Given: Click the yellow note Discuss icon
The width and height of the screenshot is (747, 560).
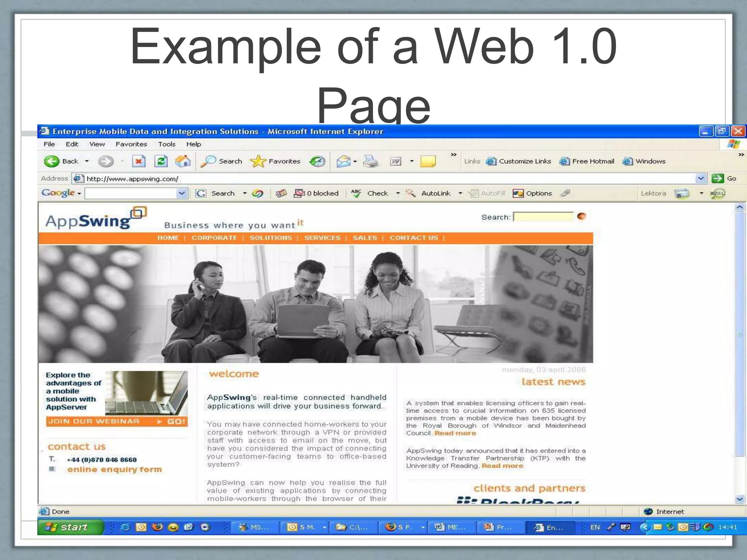Looking at the screenshot, I should click(428, 161).
